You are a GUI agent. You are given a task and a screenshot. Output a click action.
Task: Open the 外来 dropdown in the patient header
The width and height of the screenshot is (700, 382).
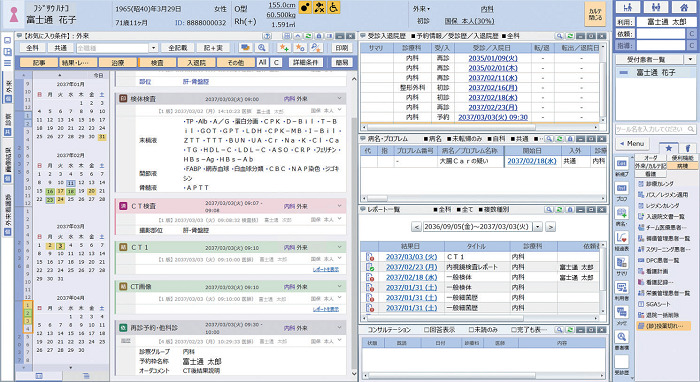tap(421, 8)
